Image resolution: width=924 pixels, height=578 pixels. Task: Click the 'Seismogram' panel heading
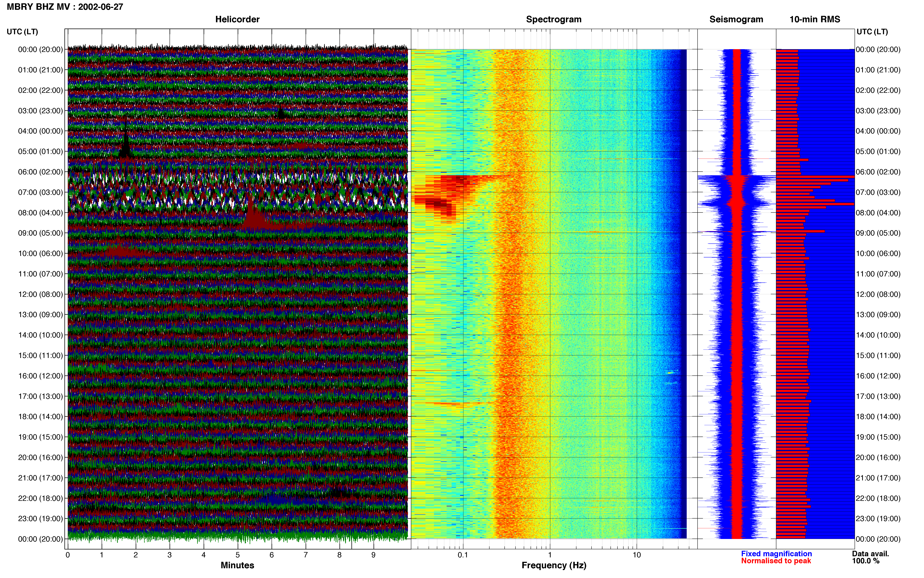(736, 20)
